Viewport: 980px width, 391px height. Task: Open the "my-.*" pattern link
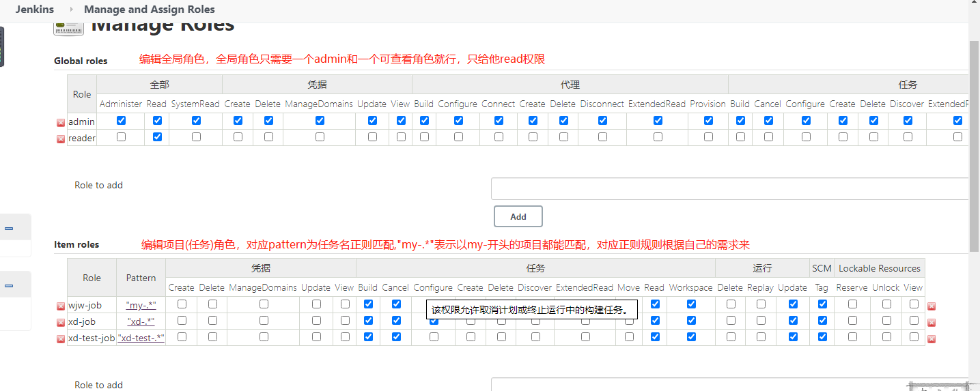pos(141,305)
